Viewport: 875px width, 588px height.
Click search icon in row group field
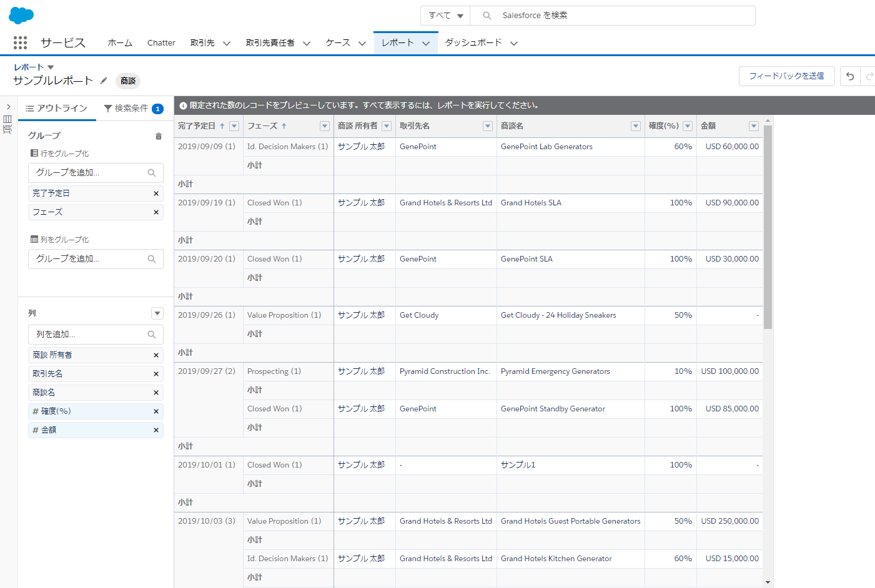pyautogui.click(x=152, y=173)
